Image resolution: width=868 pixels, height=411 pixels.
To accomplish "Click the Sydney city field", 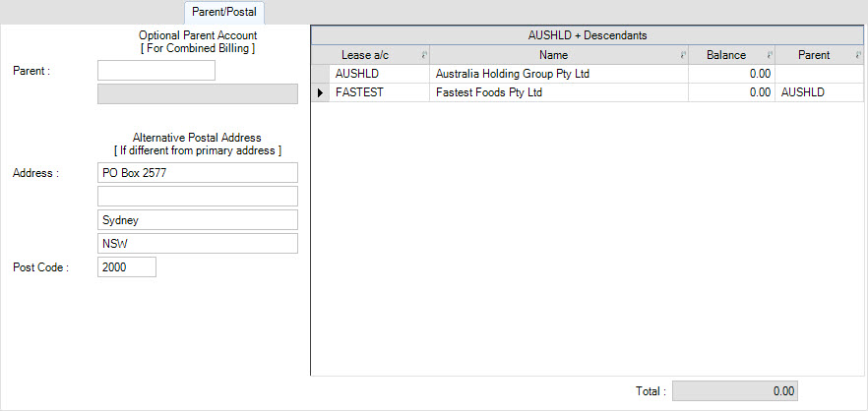I will (x=198, y=219).
